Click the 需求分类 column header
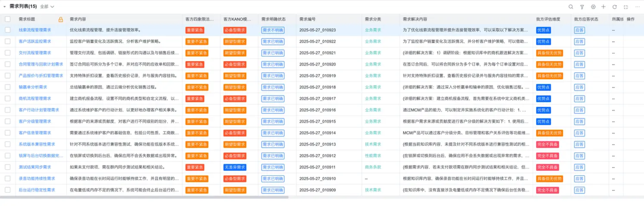644x206 pixels. pos(373,19)
